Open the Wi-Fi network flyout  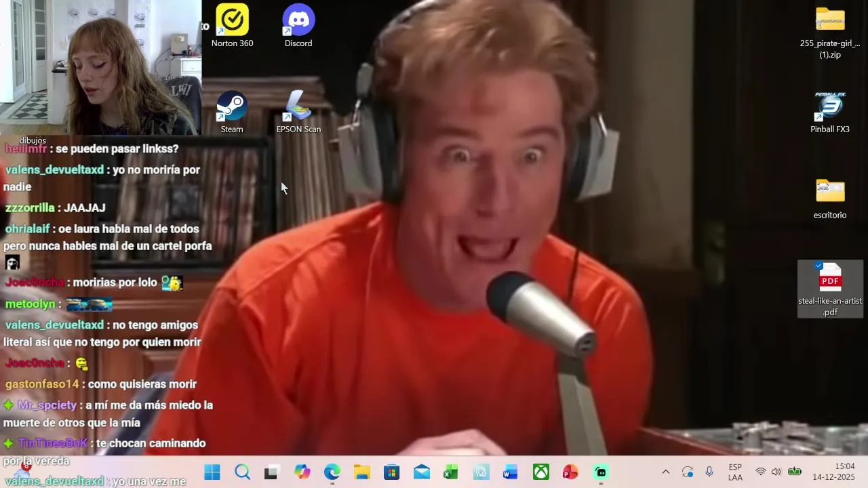point(761,472)
